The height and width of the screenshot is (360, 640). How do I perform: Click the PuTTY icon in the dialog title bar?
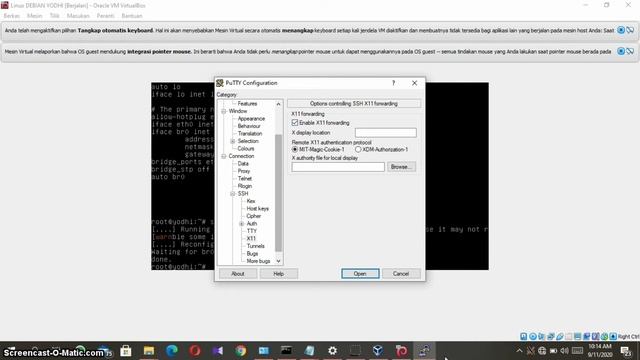click(x=220, y=83)
